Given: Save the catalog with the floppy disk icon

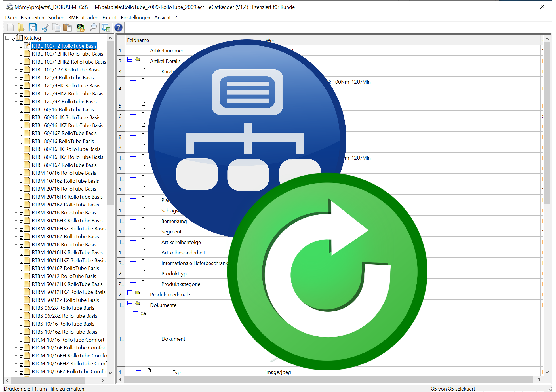Looking at the screenshot, I should coord(32,28).
